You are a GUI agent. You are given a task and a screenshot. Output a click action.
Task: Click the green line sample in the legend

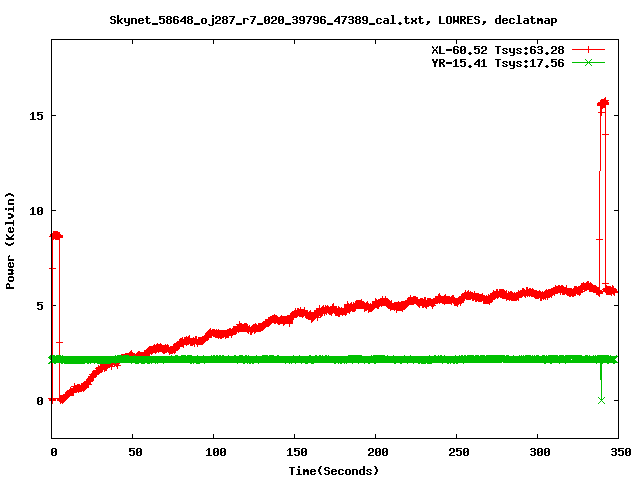click(x=588, y=63)
